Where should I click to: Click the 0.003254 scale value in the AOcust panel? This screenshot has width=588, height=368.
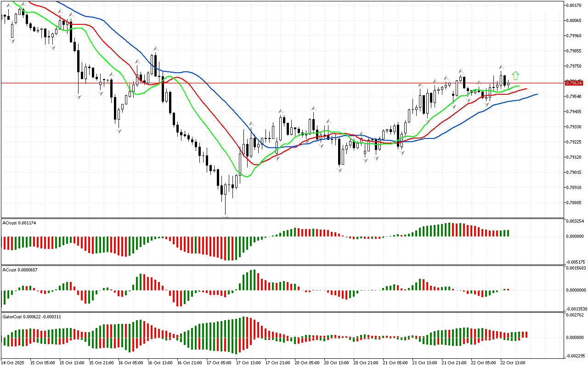coord(575,221)
